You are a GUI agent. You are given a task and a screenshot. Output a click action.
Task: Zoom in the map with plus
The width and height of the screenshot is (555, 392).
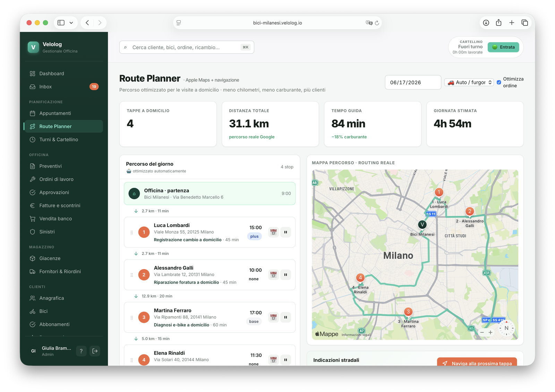(490, 332)
